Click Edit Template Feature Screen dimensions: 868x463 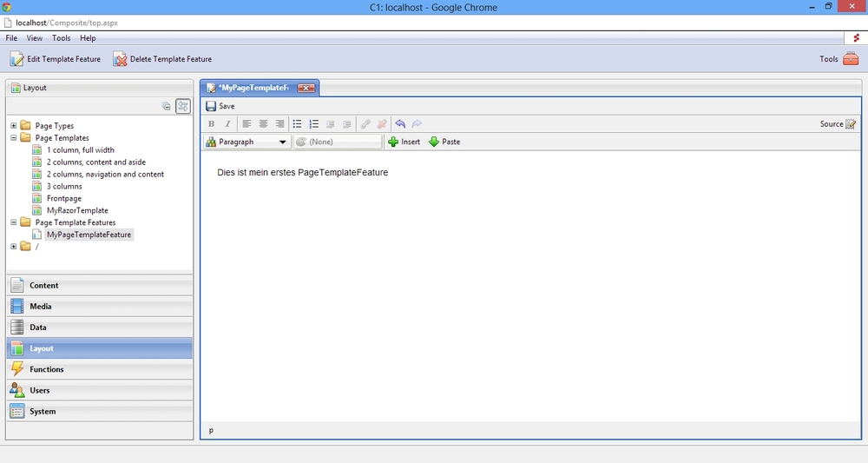[x=56, y=59]
